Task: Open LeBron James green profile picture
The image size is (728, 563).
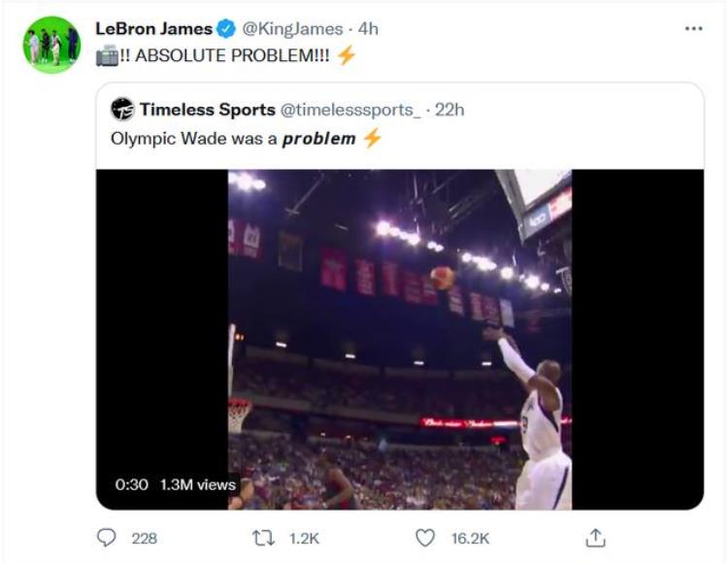Action: coord(51,45)
